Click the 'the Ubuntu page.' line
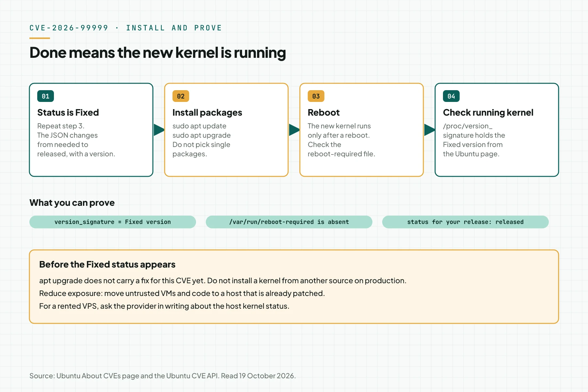This screenshot has width=588, height=392. click(x=471, y=154)
